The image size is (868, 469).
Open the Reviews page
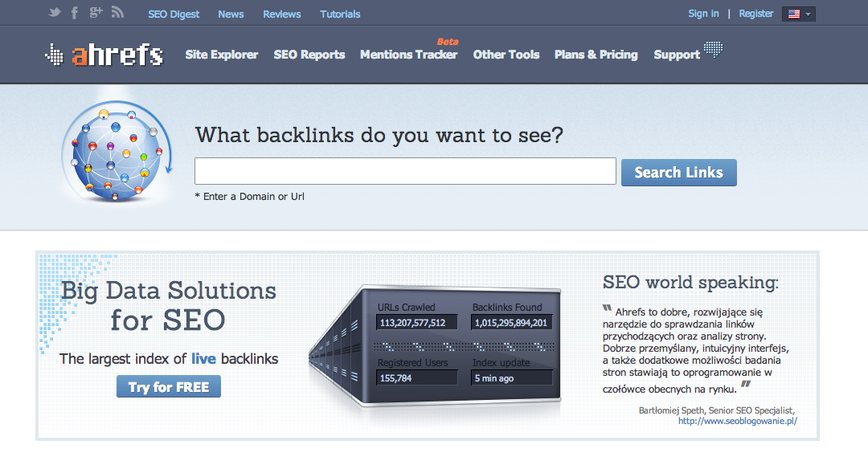coord(282,14)
